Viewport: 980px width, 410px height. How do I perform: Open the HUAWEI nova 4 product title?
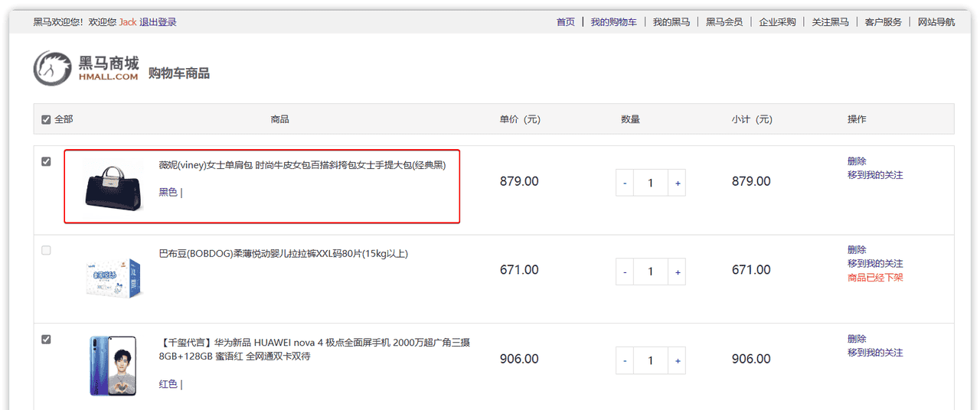point(314,350)
